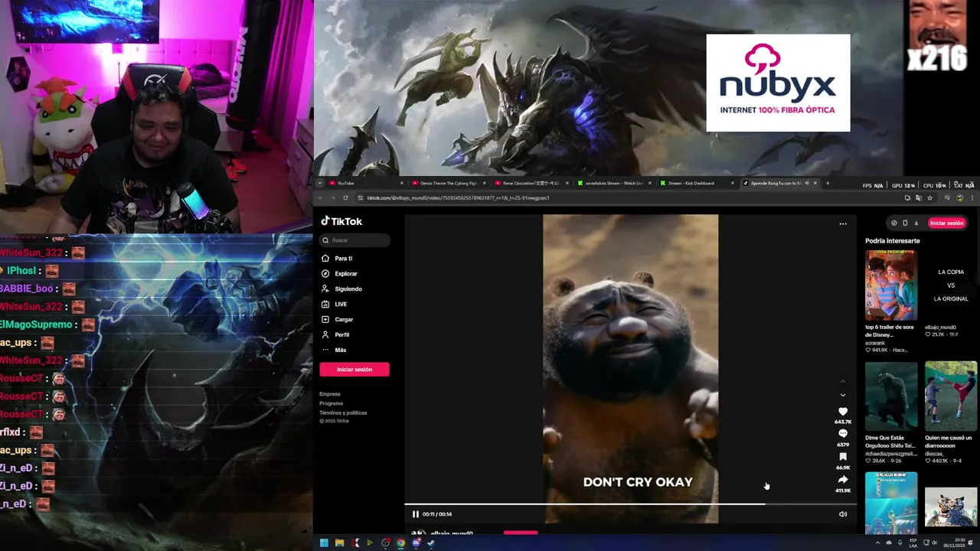Open the browser profile avatar
Viewport: 980px width, 551px height.
point(960,198)
